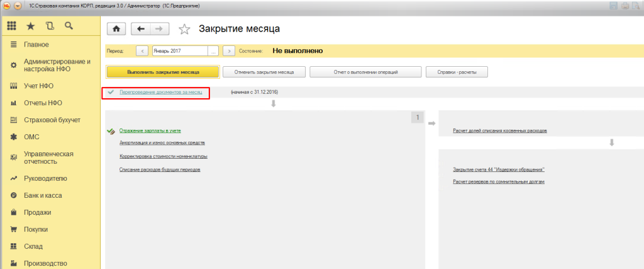Open the History icon in left panel
644x269 pixels.
[50, 26]
